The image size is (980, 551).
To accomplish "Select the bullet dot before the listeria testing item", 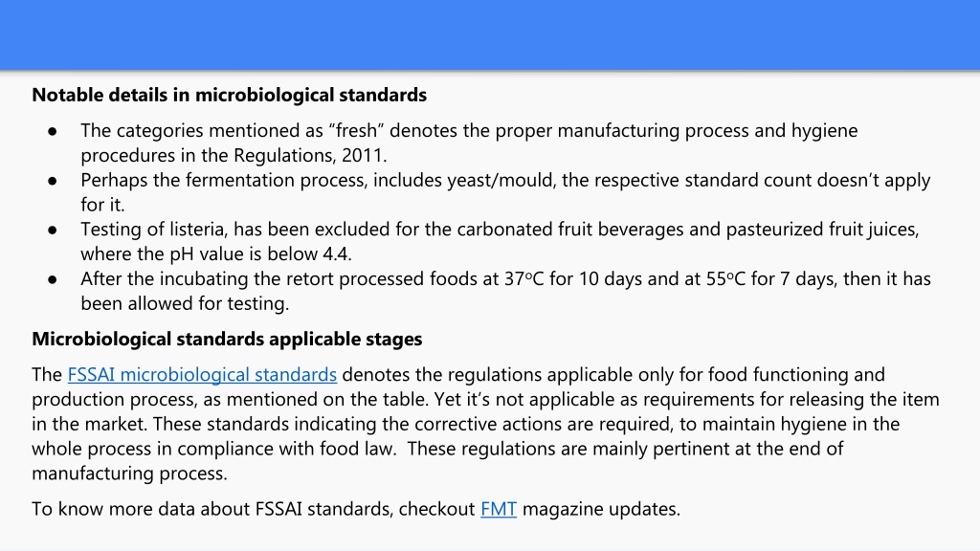I will click(53, 230).
